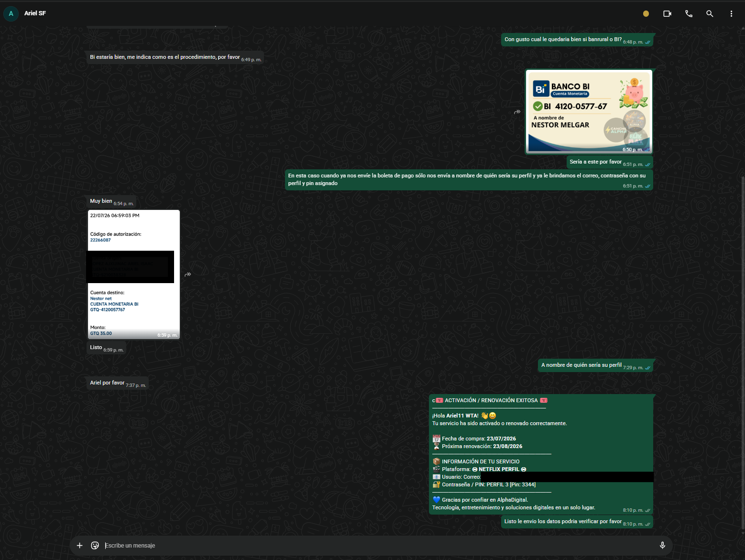Click the line "Plataforma: NETFLIX PERFIL"
The image size is (745, 560).
(481, 469)
